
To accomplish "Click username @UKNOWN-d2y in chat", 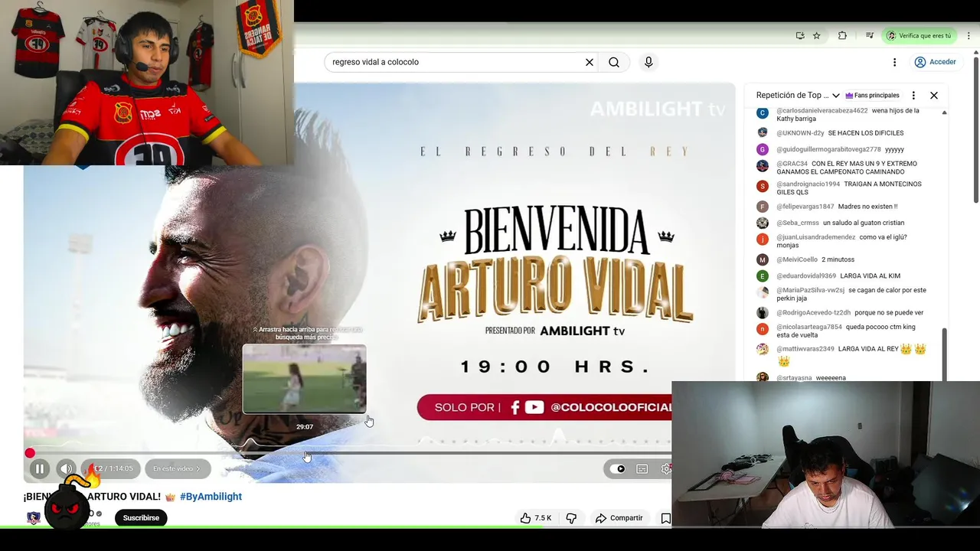I will click(x=800, y=133).
